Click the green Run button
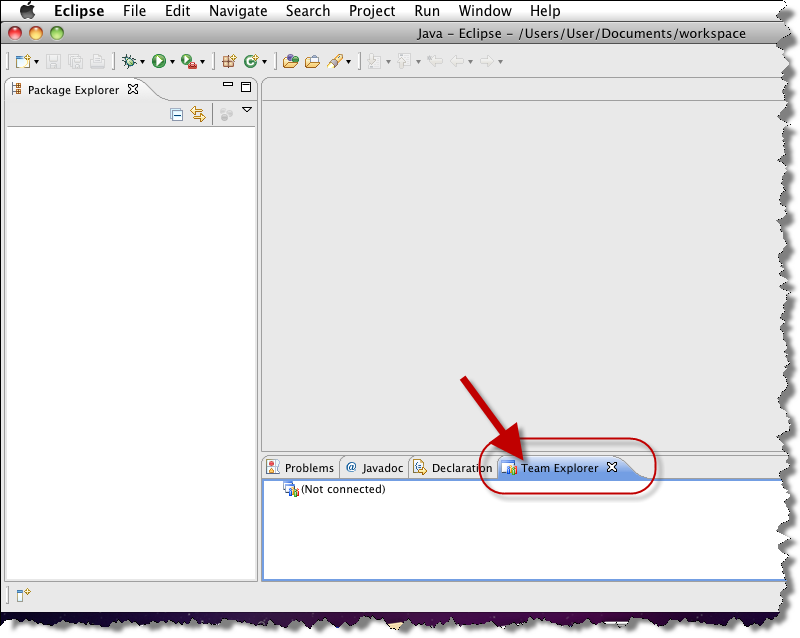 point(159,61)
